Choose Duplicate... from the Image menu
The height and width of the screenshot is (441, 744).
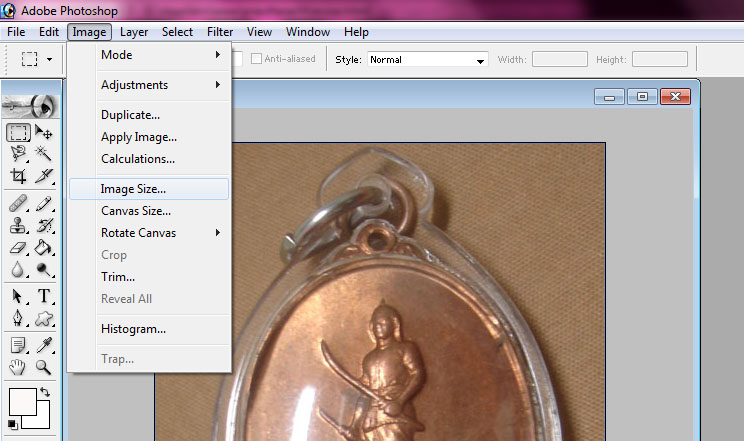tap(149, 115)
